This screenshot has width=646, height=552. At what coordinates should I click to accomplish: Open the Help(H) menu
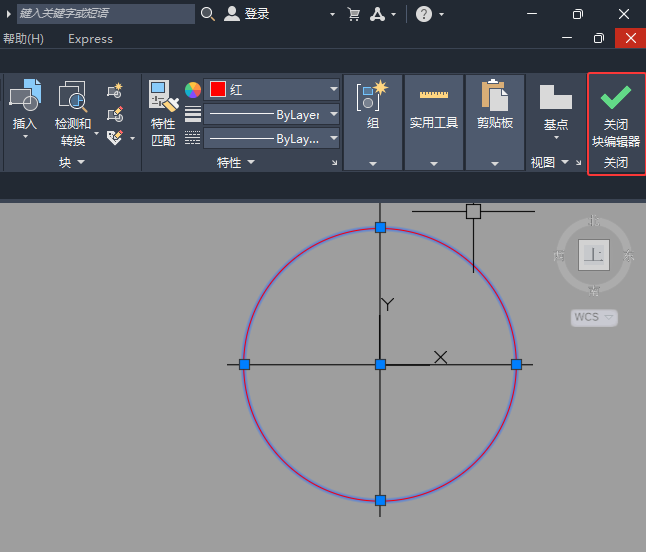click(x=23, y=39)
